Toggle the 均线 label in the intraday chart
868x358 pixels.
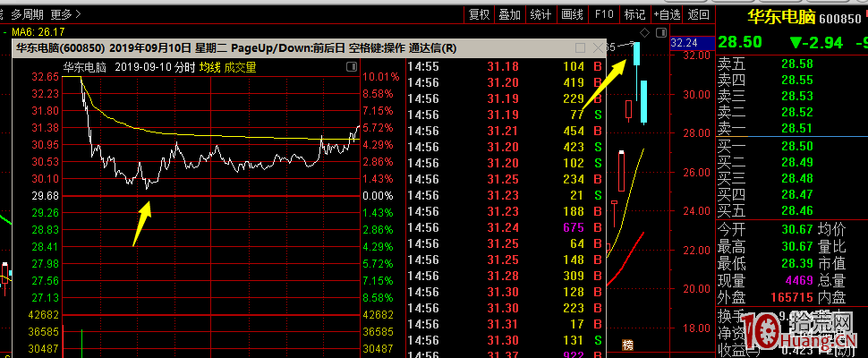209,67
